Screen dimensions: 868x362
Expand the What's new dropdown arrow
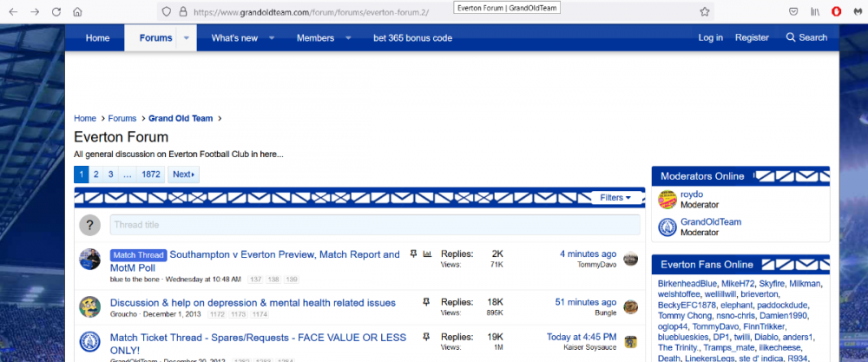271,37
